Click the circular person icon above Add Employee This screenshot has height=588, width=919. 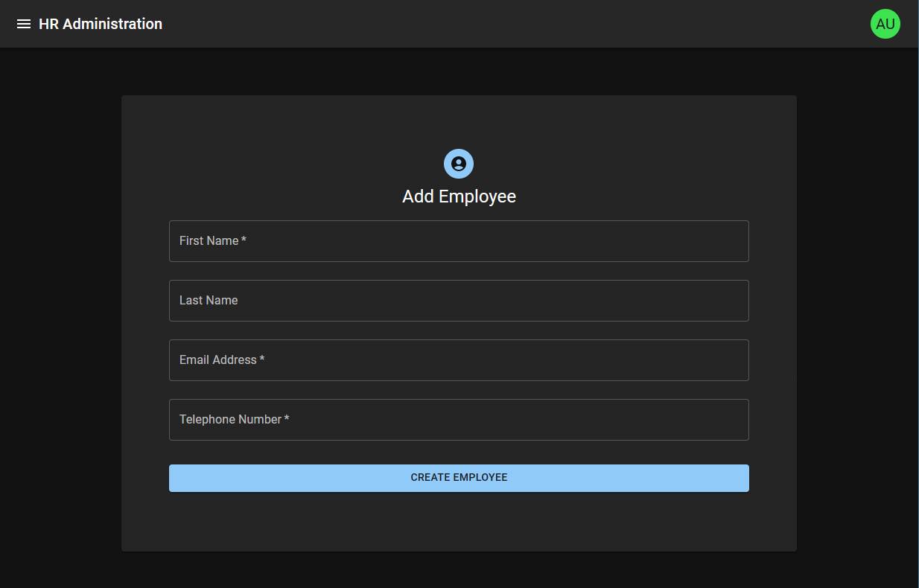[x=459, y=163]
